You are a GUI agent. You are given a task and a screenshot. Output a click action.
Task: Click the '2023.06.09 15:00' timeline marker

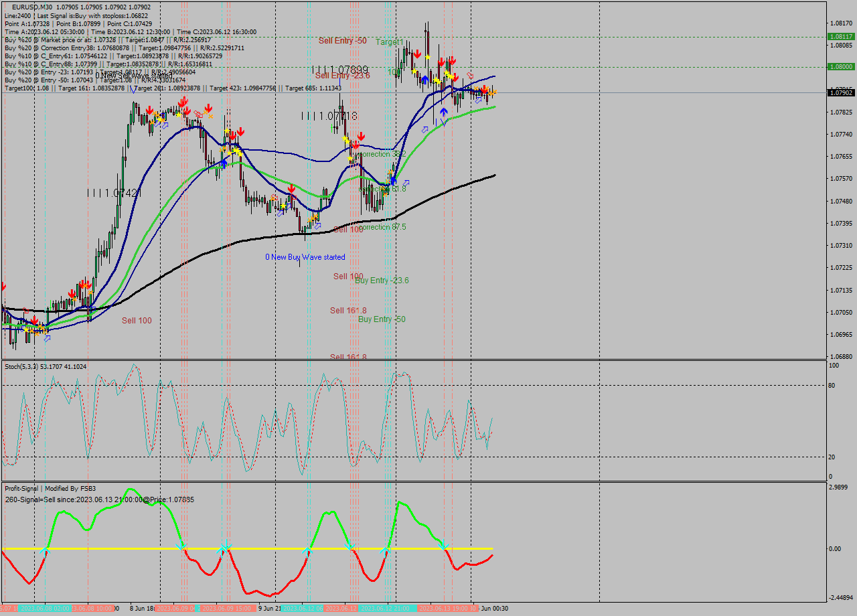click(x=228, y=608)
